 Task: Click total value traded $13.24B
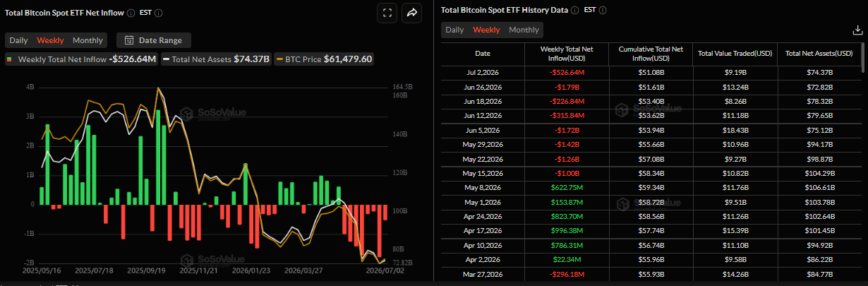[x=735, y=87]
